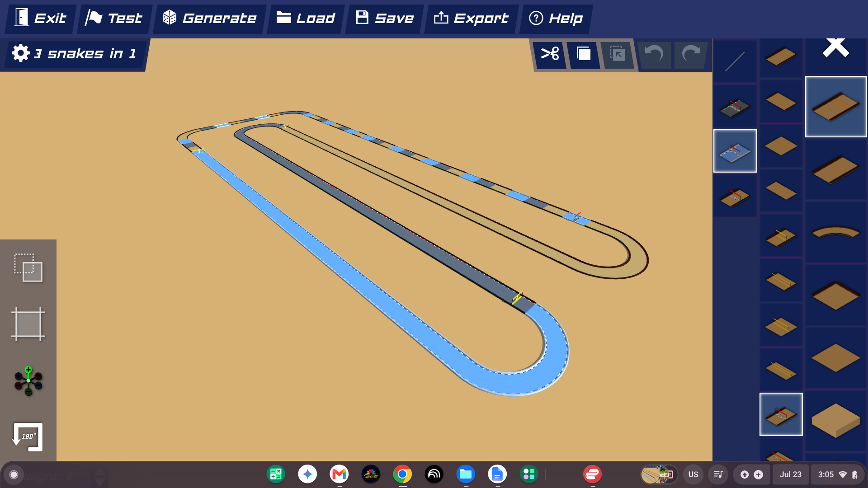Viewport: 868px width, 488px height.
Task: Open the node axis gizmo tool
Action: [x=28, y=381]
